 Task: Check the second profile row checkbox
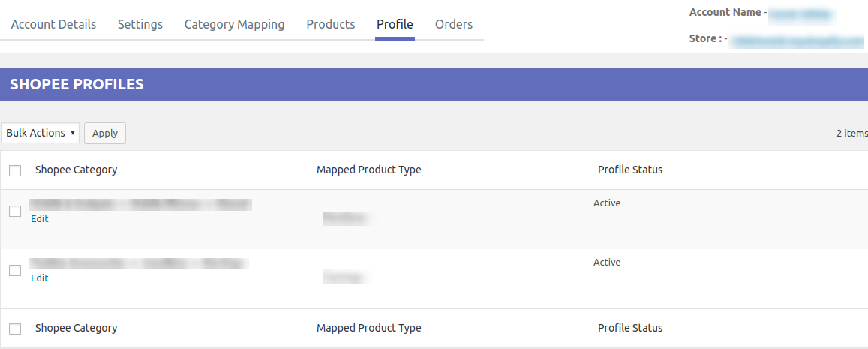point(15,271)
